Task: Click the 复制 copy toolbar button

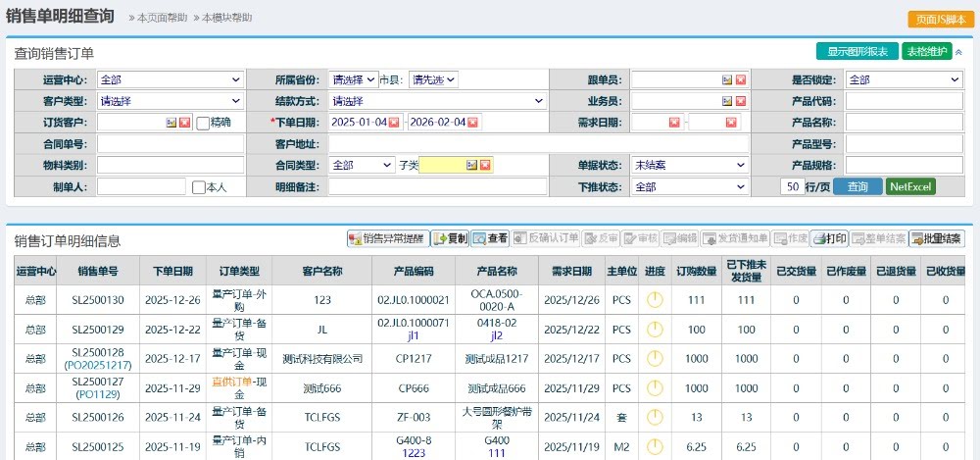Action: pos(450,238)
